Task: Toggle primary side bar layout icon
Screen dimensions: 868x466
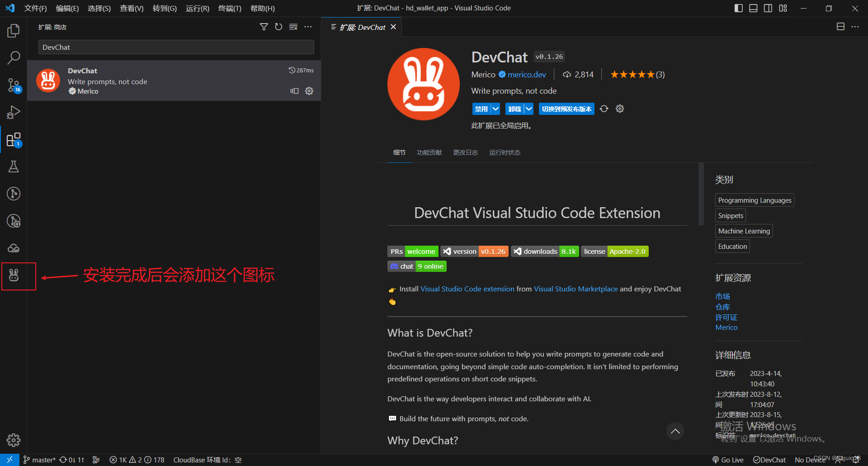Action: pyautogui.click(x=739, y=8)
